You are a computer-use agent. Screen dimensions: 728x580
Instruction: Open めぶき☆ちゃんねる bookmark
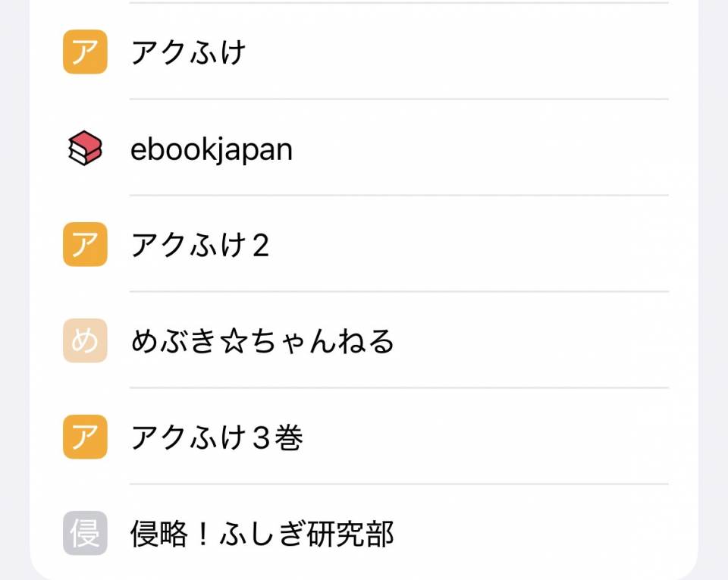pyautogui.click(x=262, y=342)
